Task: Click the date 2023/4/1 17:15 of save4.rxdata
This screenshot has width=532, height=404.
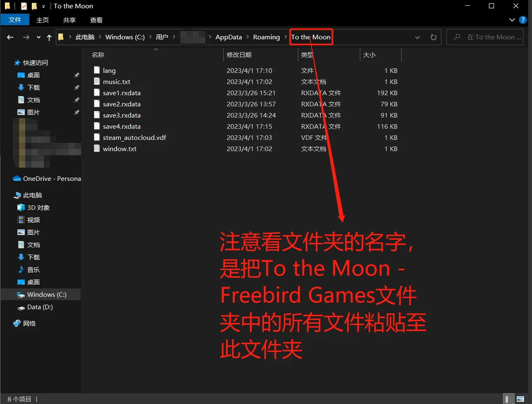Action: [x=249, y=126]
